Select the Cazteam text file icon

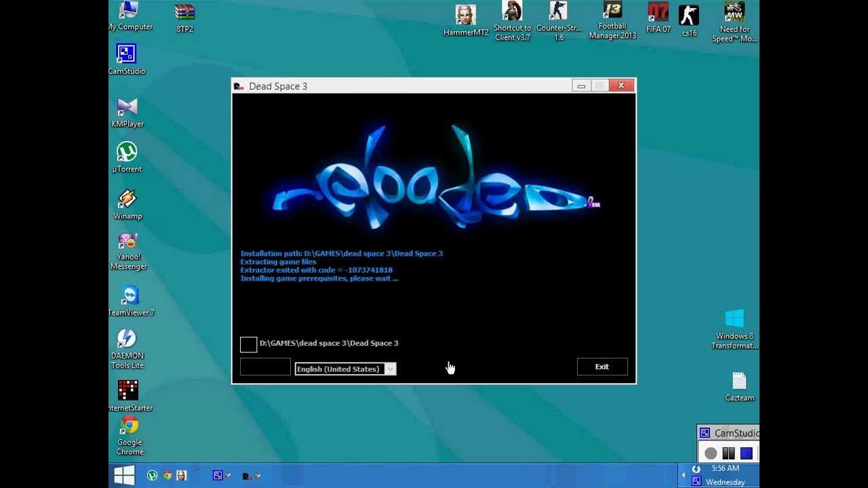(739, 386)
